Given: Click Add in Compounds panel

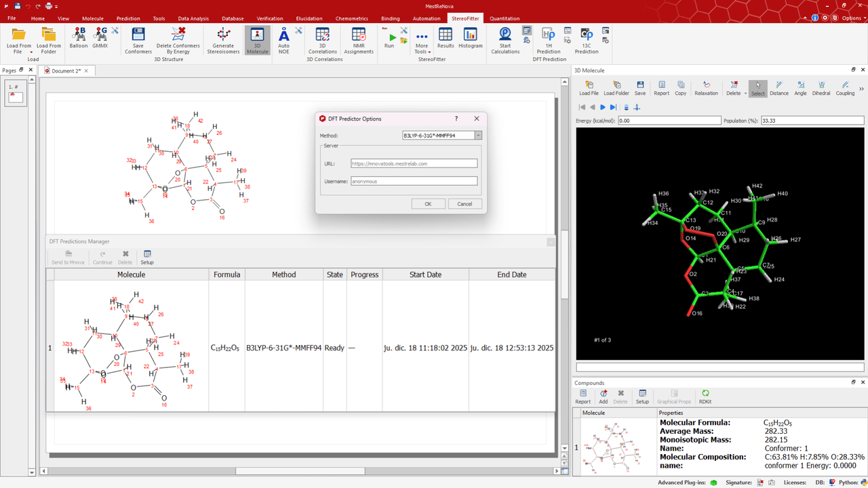Looking at the screenshot, I should (x=604, y=396).
